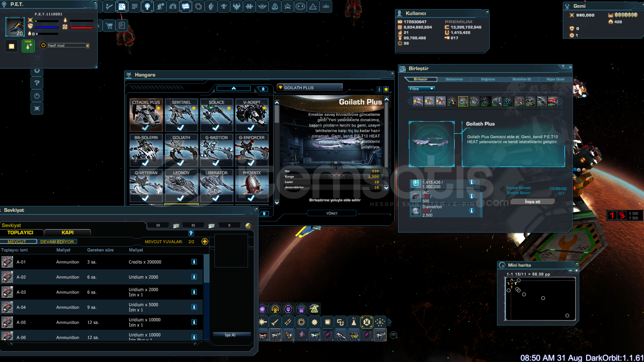Show next recipes with right arrow
Screen dimensions: 644x362
pos(561,101)
